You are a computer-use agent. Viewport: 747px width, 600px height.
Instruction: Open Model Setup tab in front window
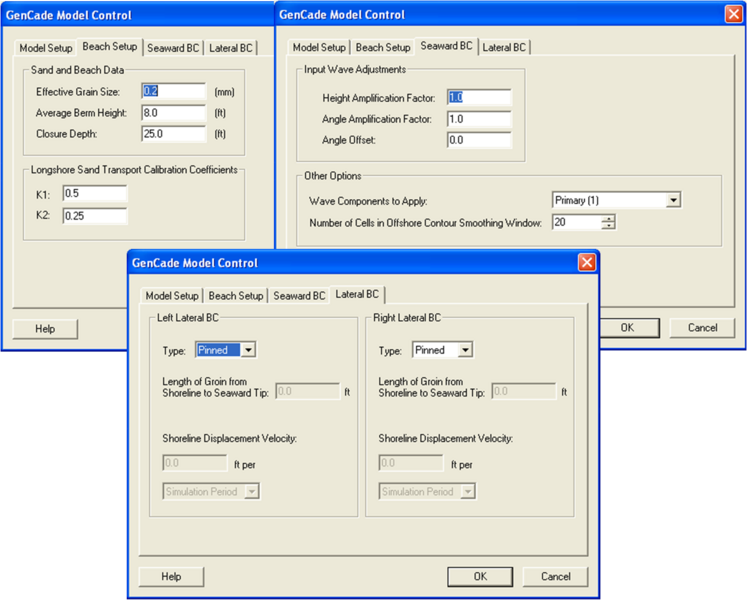pos(172,296)
